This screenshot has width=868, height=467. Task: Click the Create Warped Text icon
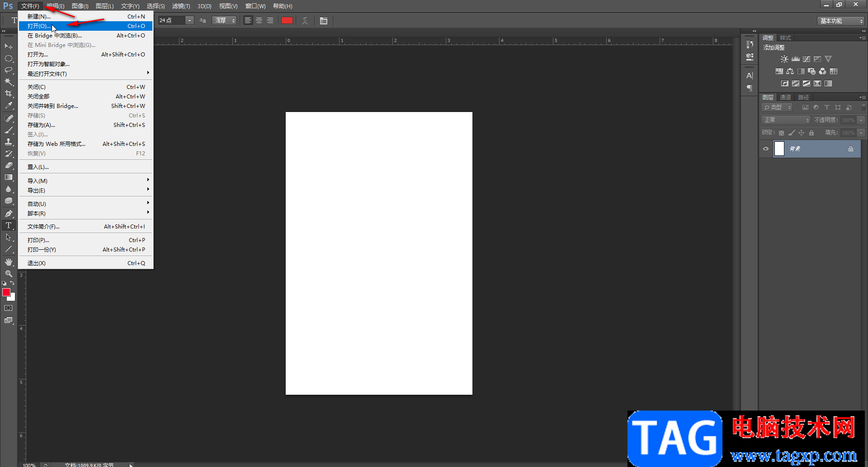305,21
